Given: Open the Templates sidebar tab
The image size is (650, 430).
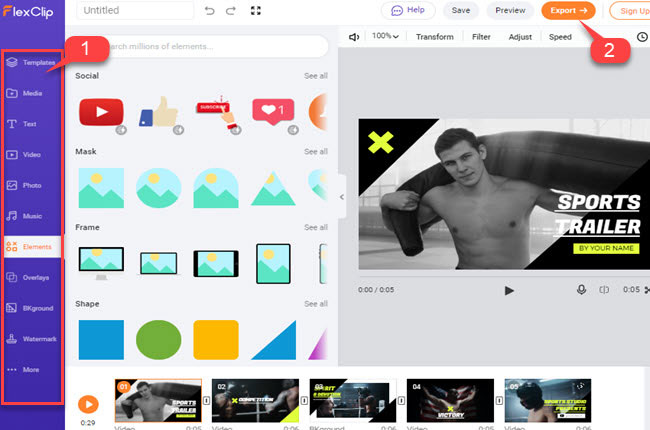Looking at the screenshot, I should tap(32, 62).
